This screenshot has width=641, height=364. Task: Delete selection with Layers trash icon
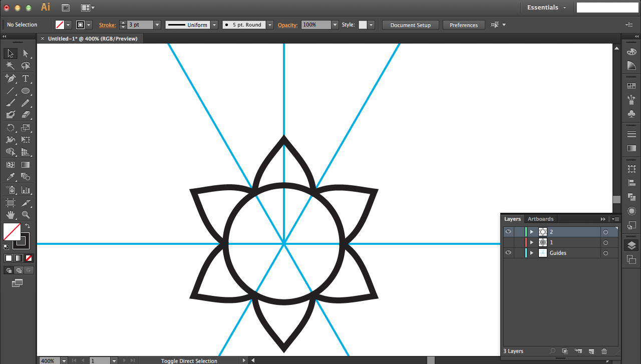604,351
